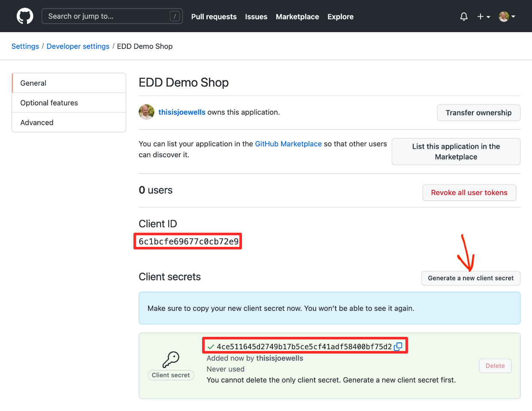Click List this application in the Marketplace
Image resolution: width=532 pixels, height=411 pixels.
click(x=456, y=152)
